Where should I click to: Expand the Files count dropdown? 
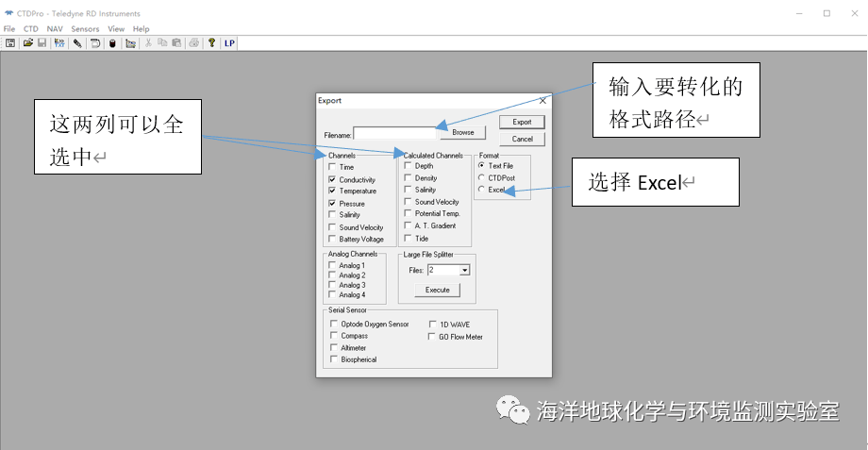[464, 270]
